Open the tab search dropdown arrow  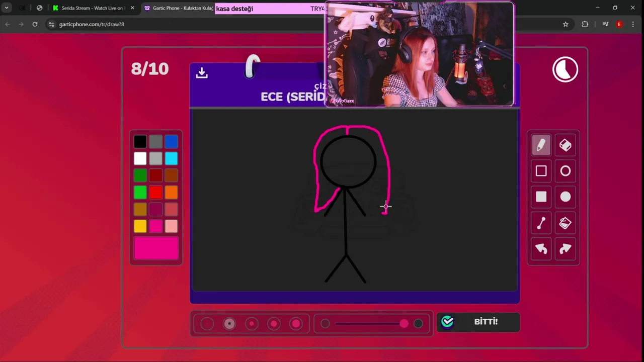(7, 8)
